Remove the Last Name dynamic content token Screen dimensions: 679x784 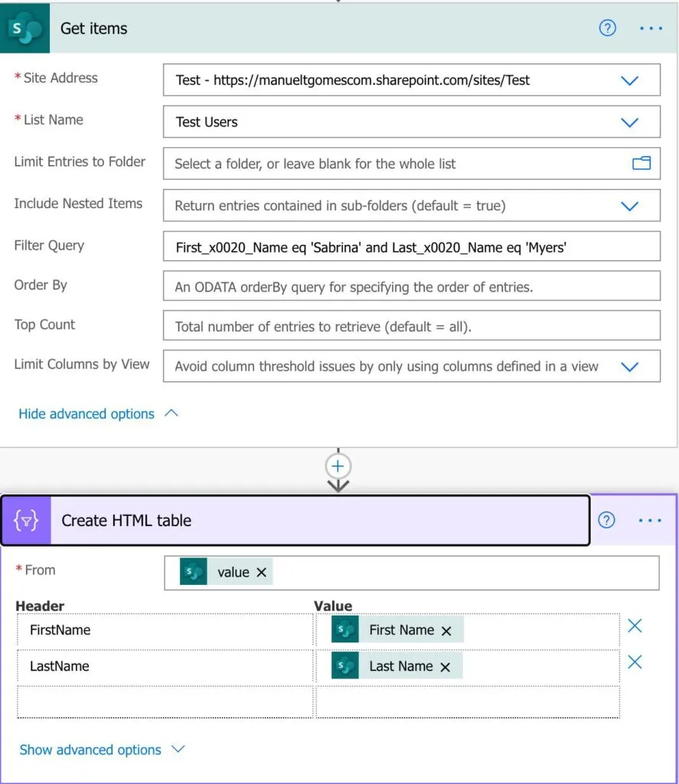(x=446, y=667)
